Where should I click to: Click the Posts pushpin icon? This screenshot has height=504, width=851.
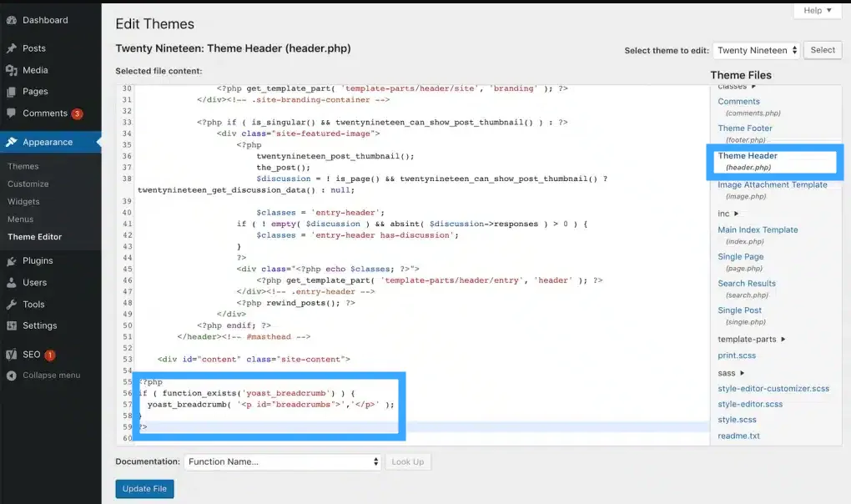(x=12, y=48)
